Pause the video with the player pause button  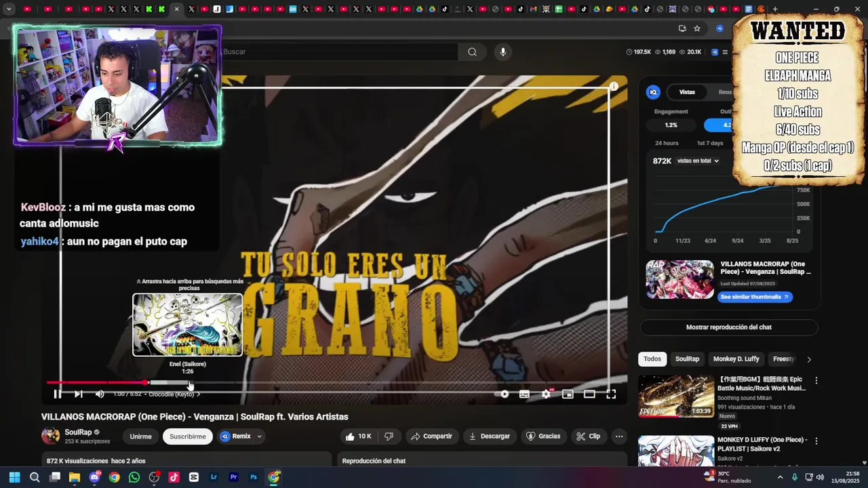tap(58, 394)
